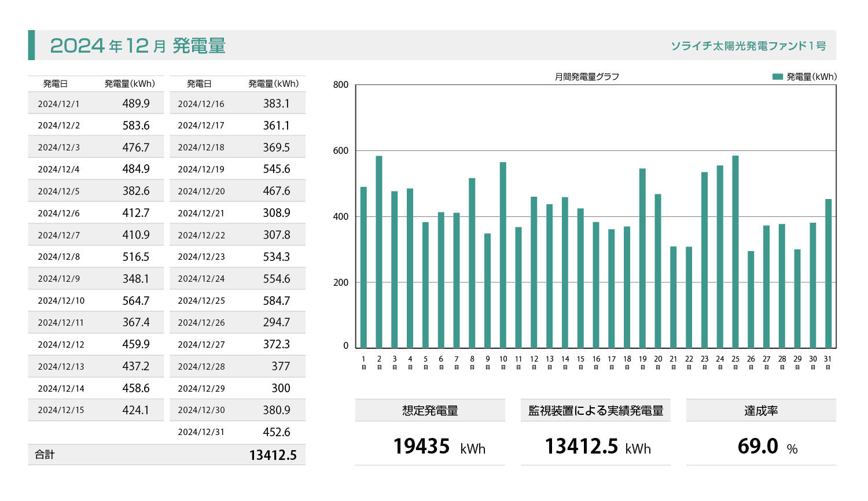This screenshot has height=501, width=868.
Task: Select the value 300 for 12/29
Action: pos(281,388)
